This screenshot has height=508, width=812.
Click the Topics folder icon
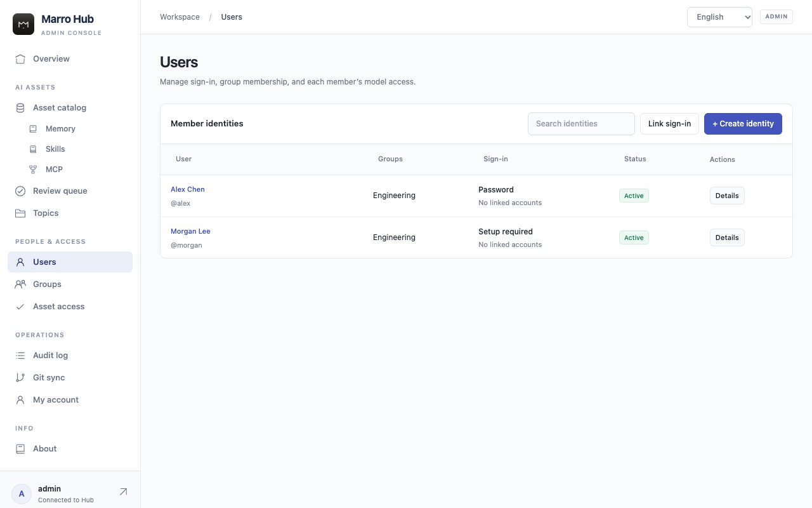20,213
